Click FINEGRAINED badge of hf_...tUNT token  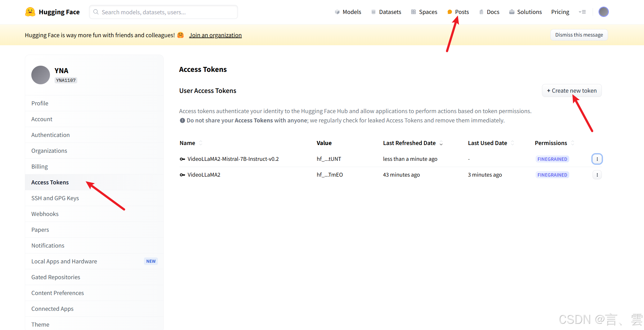click(x=552, y=159)
